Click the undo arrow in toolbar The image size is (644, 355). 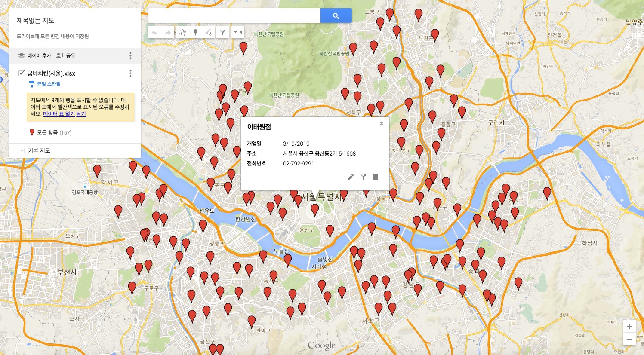(x=155, y=32)
